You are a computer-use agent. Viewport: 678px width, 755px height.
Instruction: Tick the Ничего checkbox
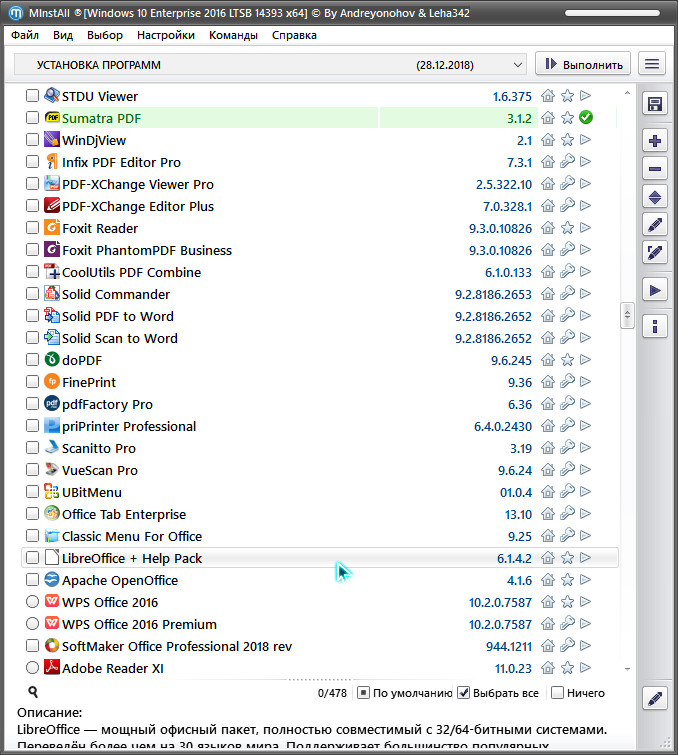[x=558, y=693]
